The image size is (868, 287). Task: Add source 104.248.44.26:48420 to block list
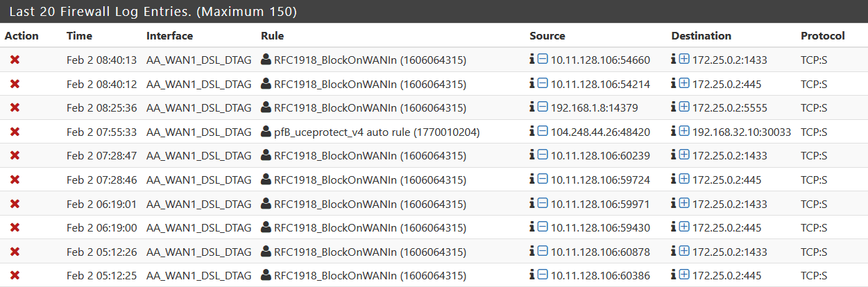click(543, 132)
